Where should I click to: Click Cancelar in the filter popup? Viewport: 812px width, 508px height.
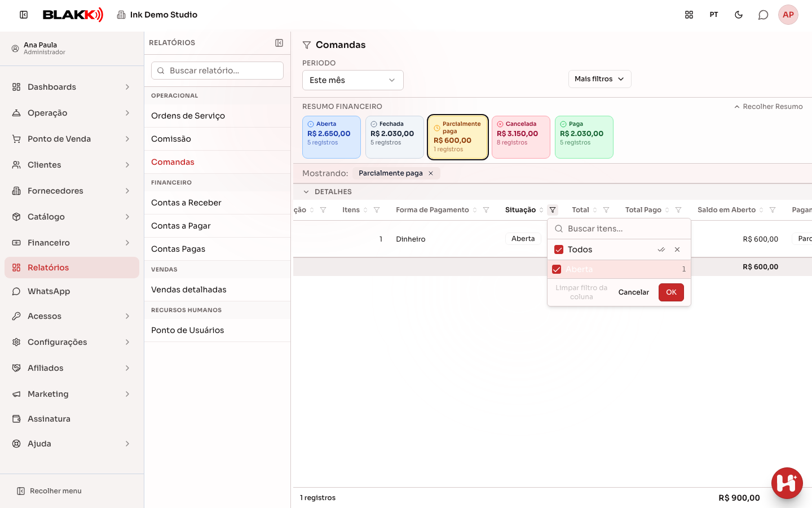tap(634, 292)
